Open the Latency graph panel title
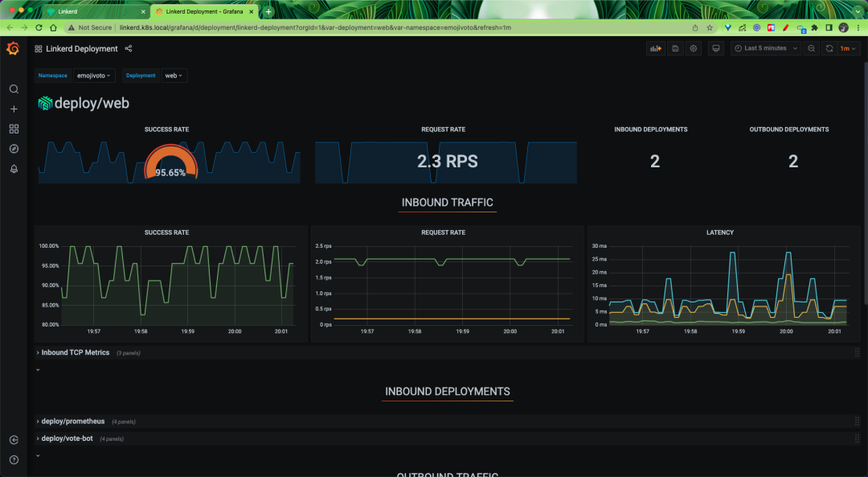The width and height of the screenshot is (868, 477). tap(720, 232)
